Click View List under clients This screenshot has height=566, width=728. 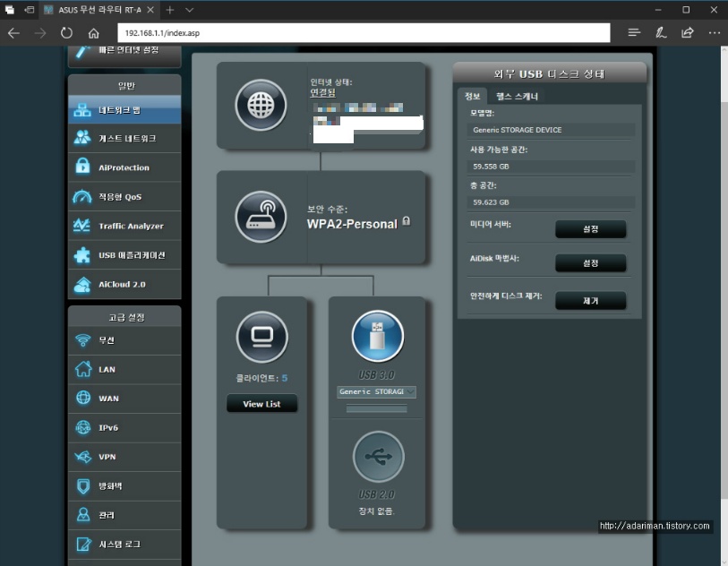pos(261,404)
